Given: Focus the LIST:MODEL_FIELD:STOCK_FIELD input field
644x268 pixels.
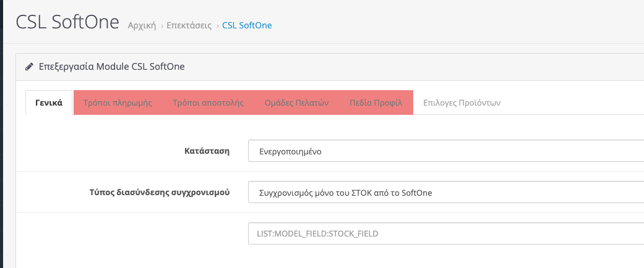Looking at the screenshot, I should [x=446, y=233].
